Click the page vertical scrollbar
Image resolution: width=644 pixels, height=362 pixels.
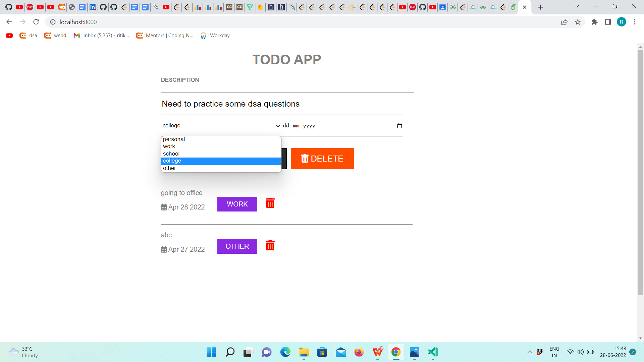640,173
